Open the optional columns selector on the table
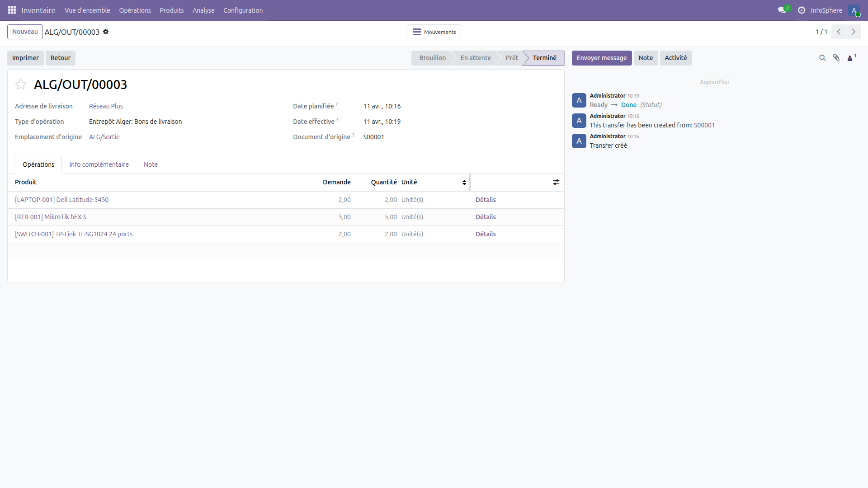The image size is (868, 488). [x=556, y=182]
